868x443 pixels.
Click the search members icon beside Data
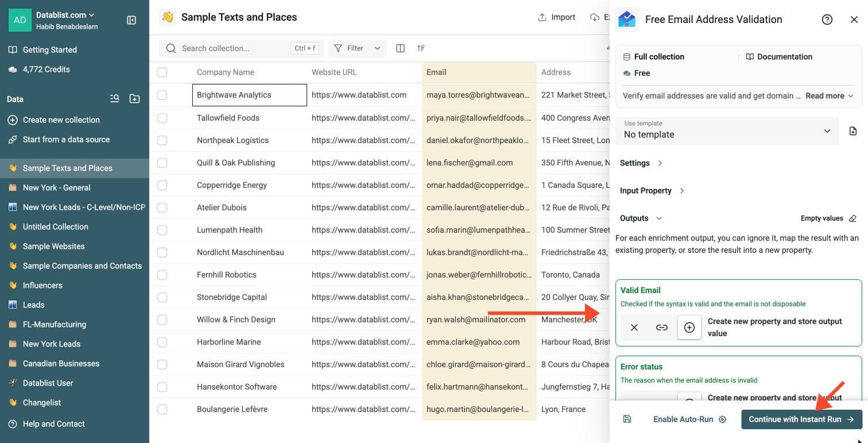(x=115, y=99)
